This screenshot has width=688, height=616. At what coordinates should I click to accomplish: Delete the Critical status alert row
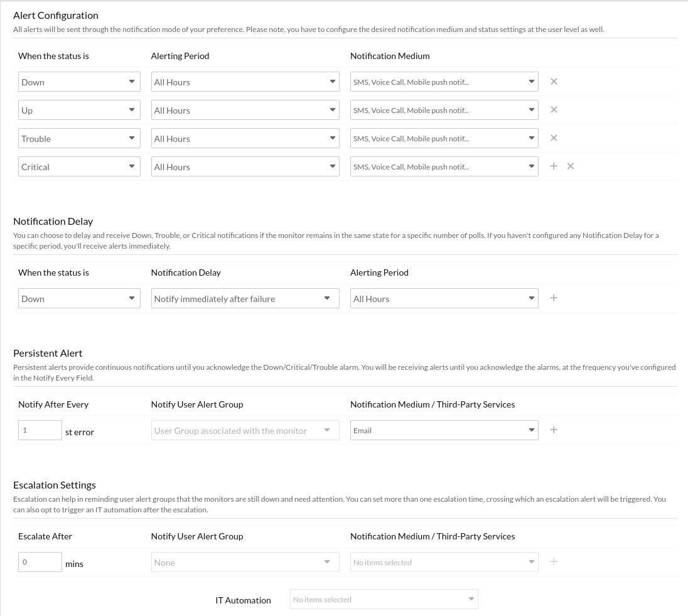[571, 166]
